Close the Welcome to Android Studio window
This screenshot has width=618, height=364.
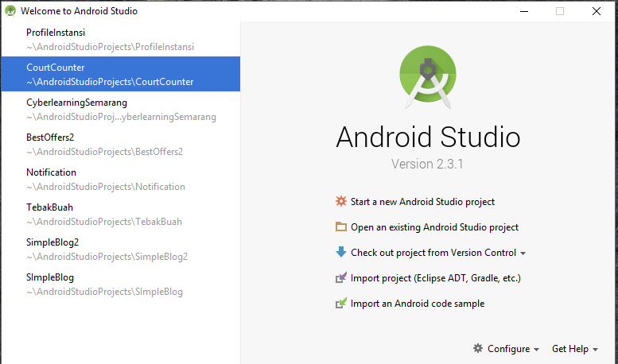(x=597, y=11)
